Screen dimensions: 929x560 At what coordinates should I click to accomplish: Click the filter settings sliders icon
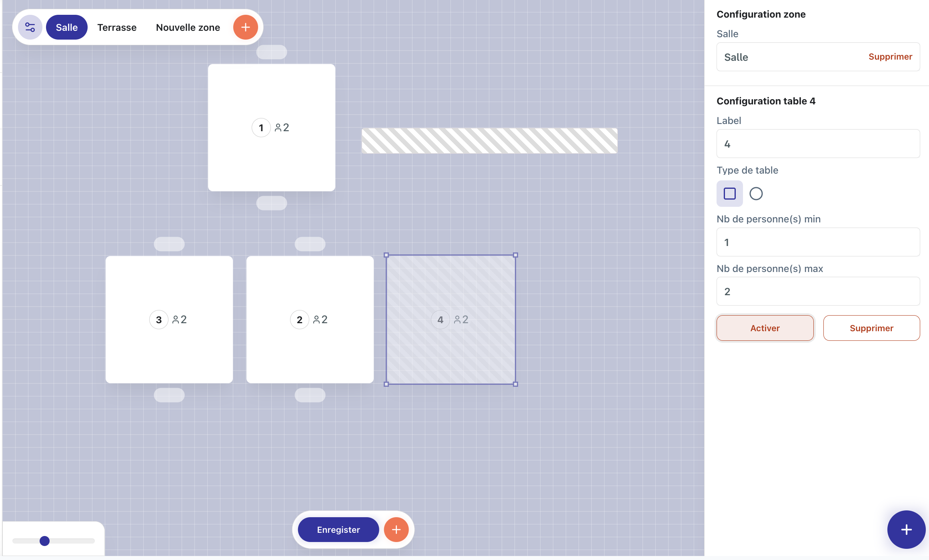tap(30, 27)
